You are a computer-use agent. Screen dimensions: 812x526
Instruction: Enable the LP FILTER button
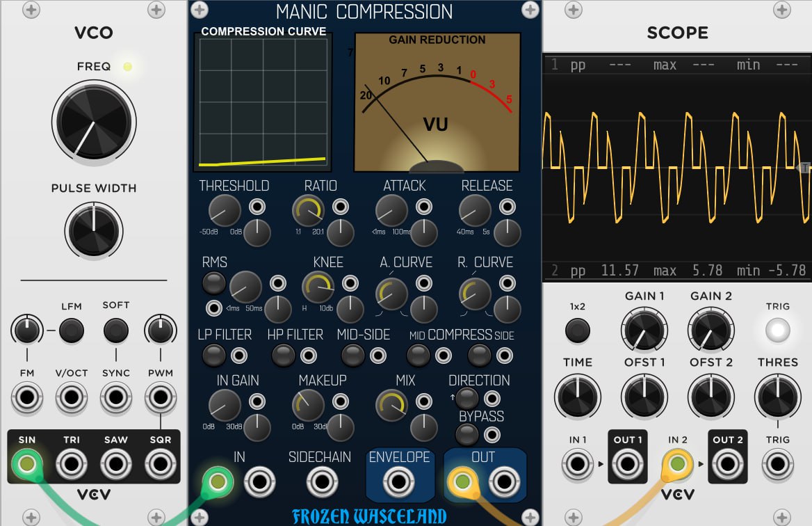coord(214,356)
